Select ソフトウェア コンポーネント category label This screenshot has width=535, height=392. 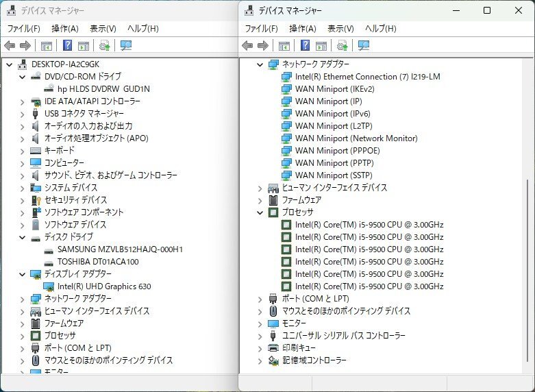(x=84, y=212)
